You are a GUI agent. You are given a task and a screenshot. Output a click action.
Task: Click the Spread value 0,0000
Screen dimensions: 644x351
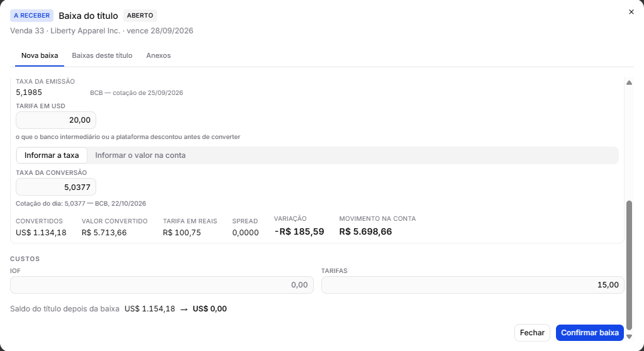(246, 233)
